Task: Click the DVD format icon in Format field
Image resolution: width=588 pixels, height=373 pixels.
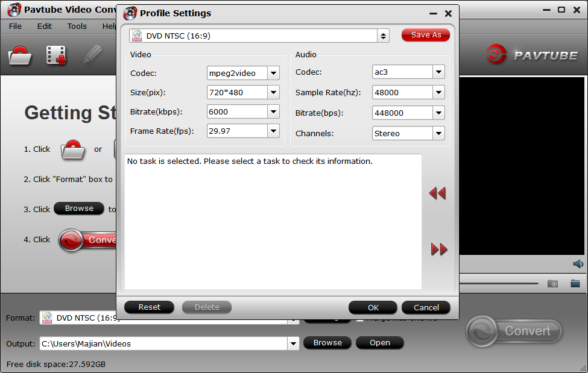Action: pyautogui.click(x=47, y=318)
